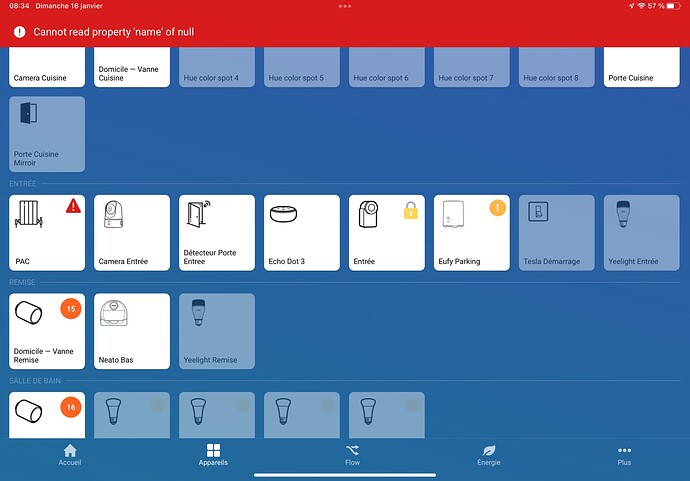Open the Plus menu tab
The height and width of the screenshot is (481, 690).
click(624, 455)
